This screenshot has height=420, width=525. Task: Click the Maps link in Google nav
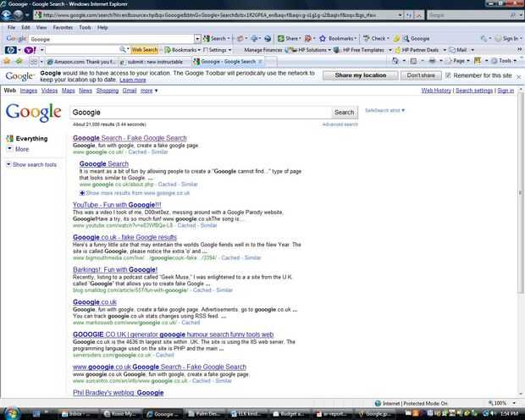68,91
